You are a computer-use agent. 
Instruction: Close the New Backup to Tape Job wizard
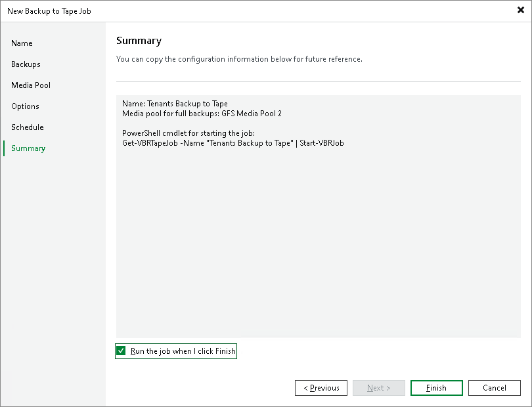519,11
